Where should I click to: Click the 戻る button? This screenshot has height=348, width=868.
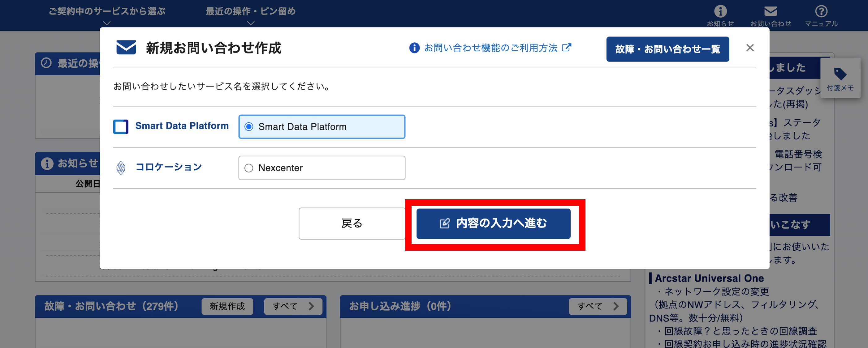click(x=352, y=223)
